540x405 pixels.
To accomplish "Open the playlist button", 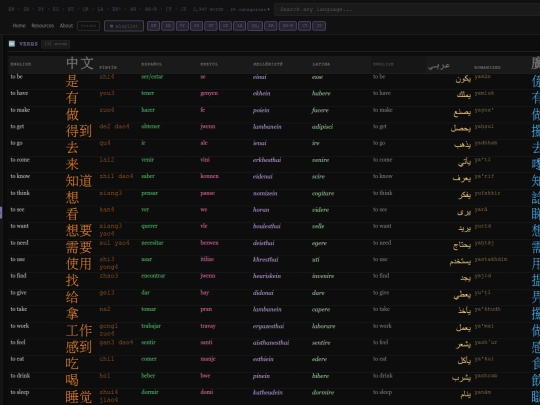I will click(x=124, y=26).
